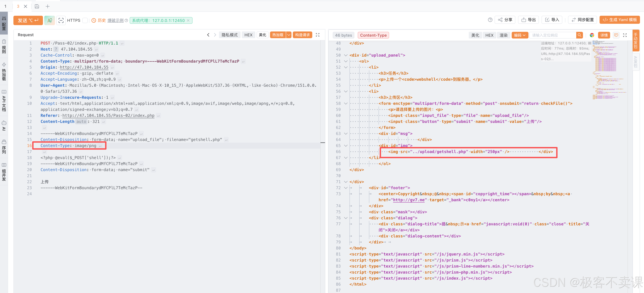The image size is (644, 293).
Task: Collapse the li element on line 52
Action: (346, 67)
